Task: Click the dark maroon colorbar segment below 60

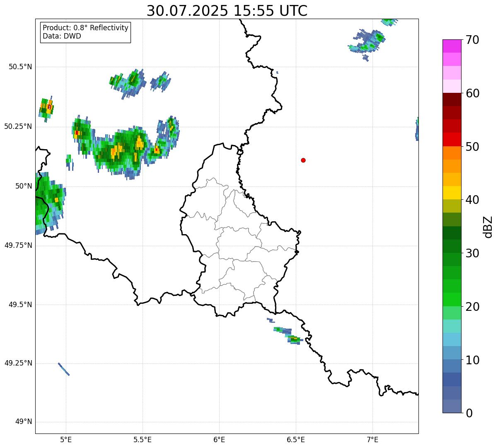Action: click(452, 99)
